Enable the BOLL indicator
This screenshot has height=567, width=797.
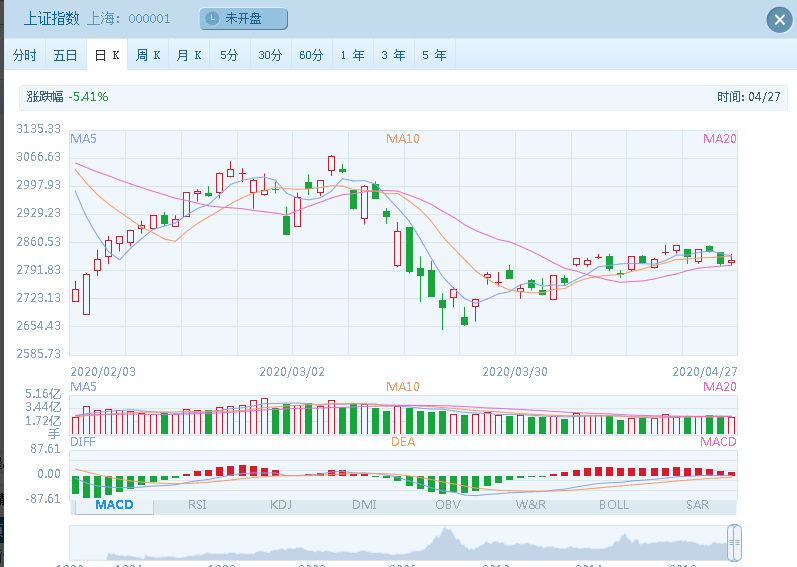[614, 505]
